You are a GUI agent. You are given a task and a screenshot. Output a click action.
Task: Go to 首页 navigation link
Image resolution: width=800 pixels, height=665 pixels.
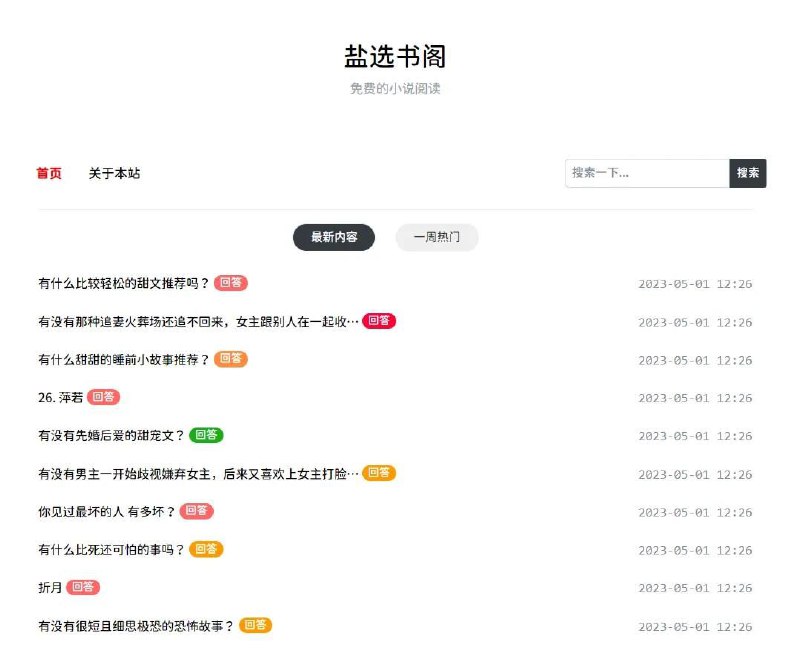[49, 174]
